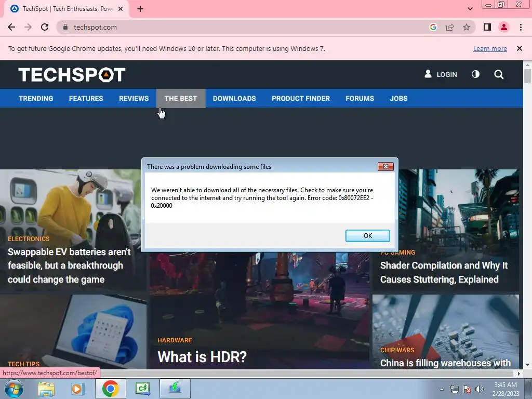Viewport: 532px width, 399px height.
Task: Click the ELECTRONICS category label
Action: click(29, 239)
